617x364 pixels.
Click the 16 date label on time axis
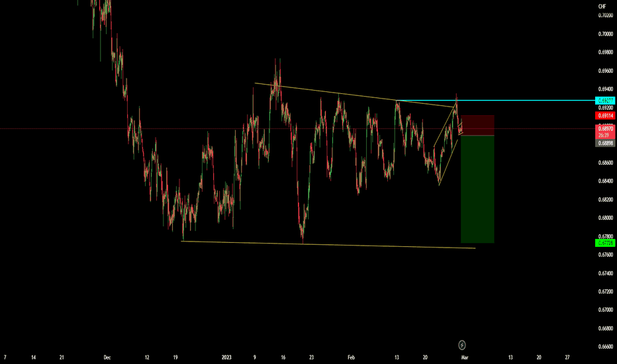pos(283,357)
